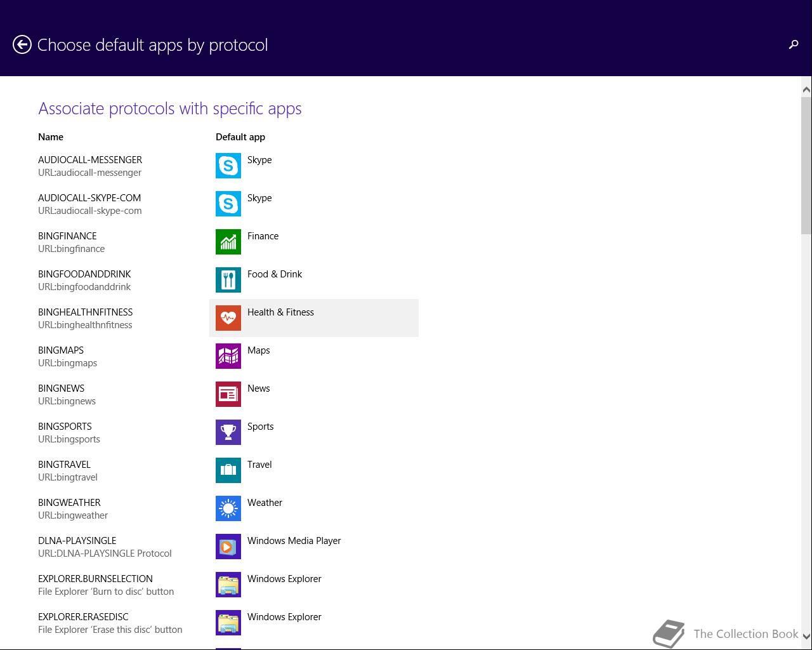
Task: Change default app Skype for AUDIOCALL-MESSENGER
Action: click(x=259, y=160)
